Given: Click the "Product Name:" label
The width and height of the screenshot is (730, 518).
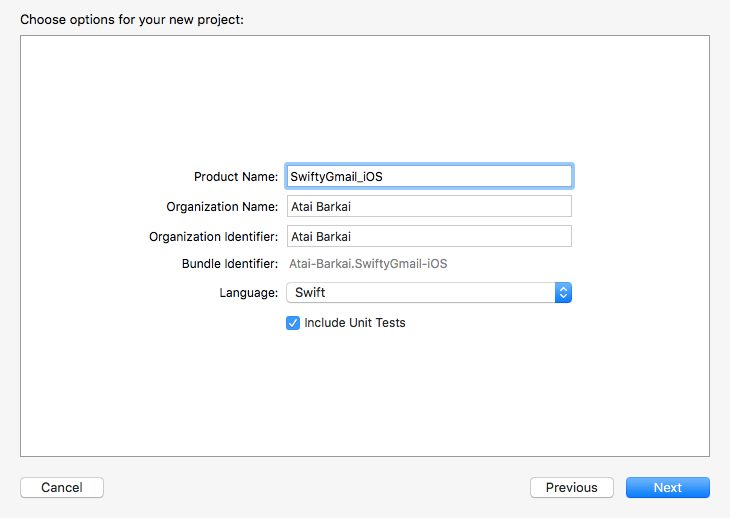Looking at the screenshot, I should click(236, 177).
